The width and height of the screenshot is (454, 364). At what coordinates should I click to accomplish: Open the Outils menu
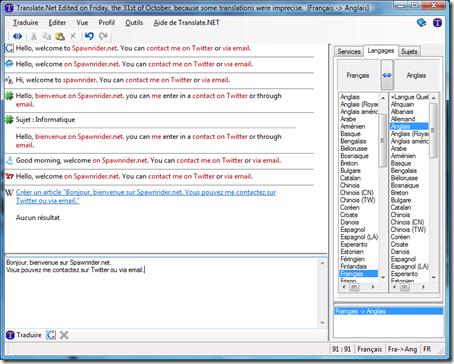point(134,23)
